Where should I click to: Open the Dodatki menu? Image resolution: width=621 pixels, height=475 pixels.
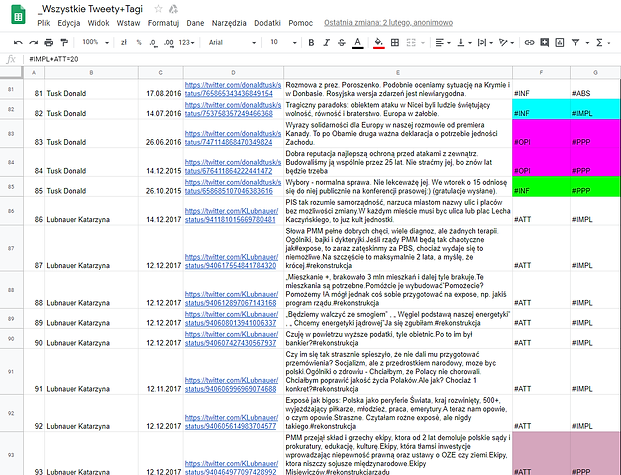(x=267, y=23)
